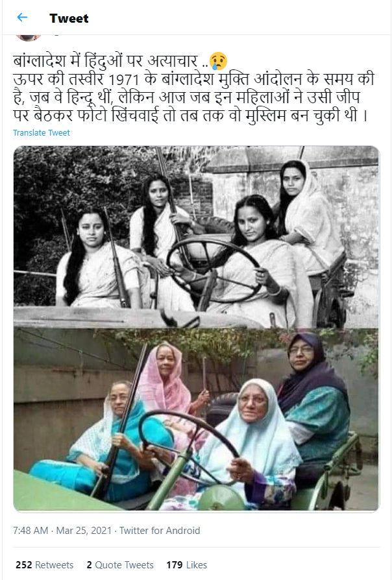The image size is (392, 580).
Task: Open the colour photo of women on jeep
Action: pos(196,419)
